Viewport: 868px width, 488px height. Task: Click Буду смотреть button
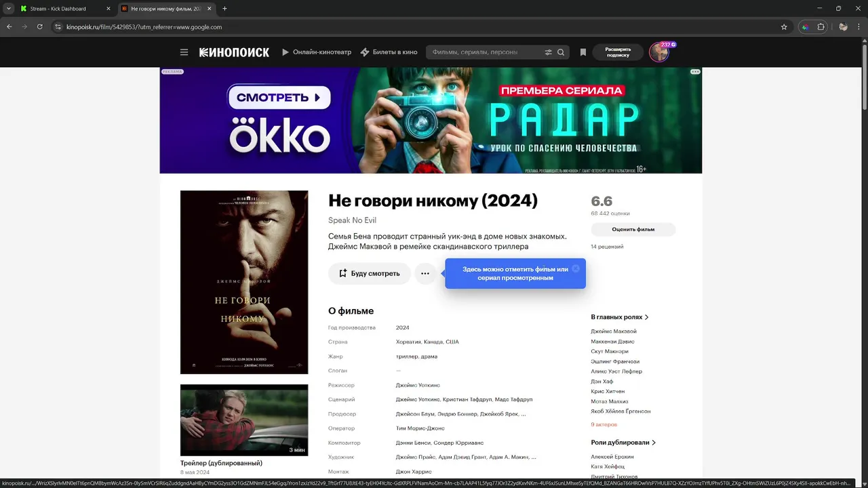point(370,273)
